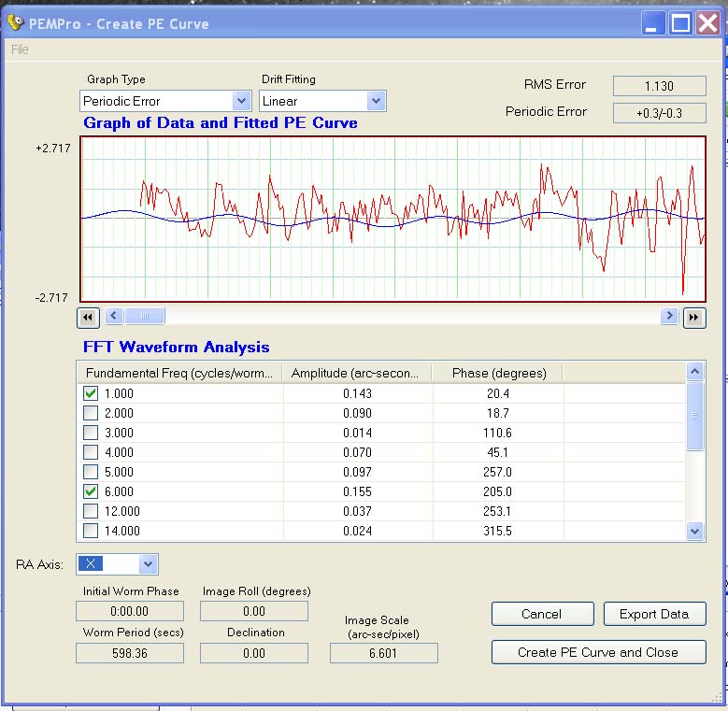Click the Export Data button
Viewport: 728px width, 711px height.
click(655, 614)
